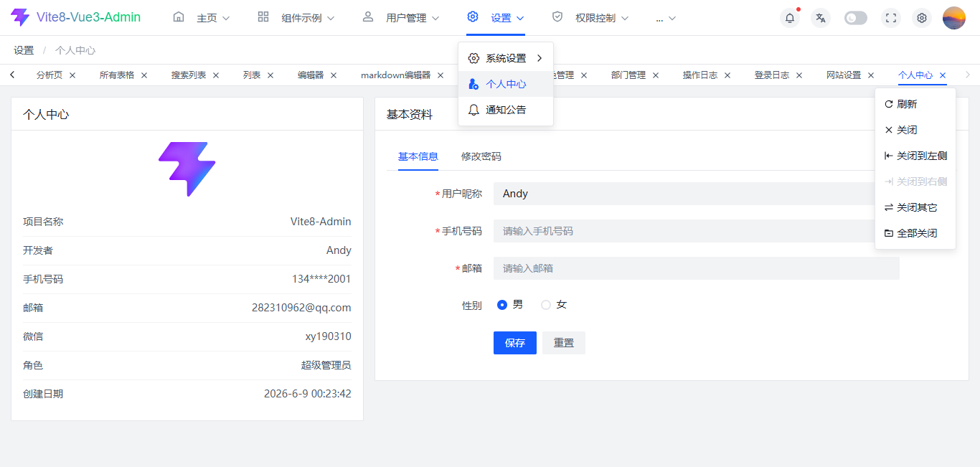
Task: Switch to the 部门管理 tab
Action: tap(628, 75)
